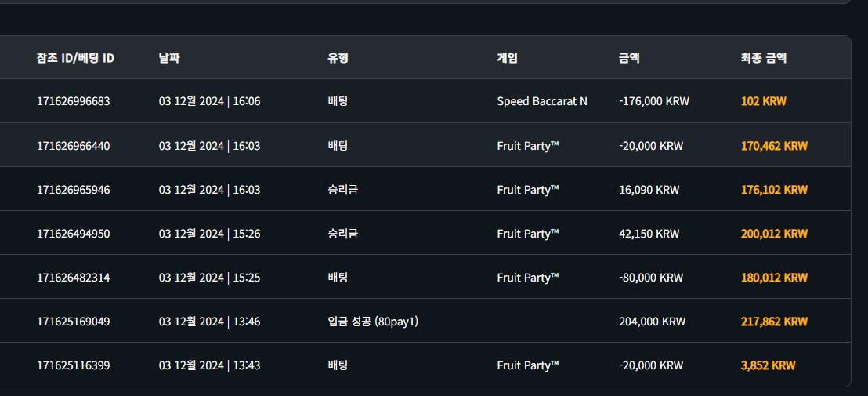Viewport: 868px width, 396px height.
Task: Click the 102 KRW final balance
Action: (x=763, y=101)
